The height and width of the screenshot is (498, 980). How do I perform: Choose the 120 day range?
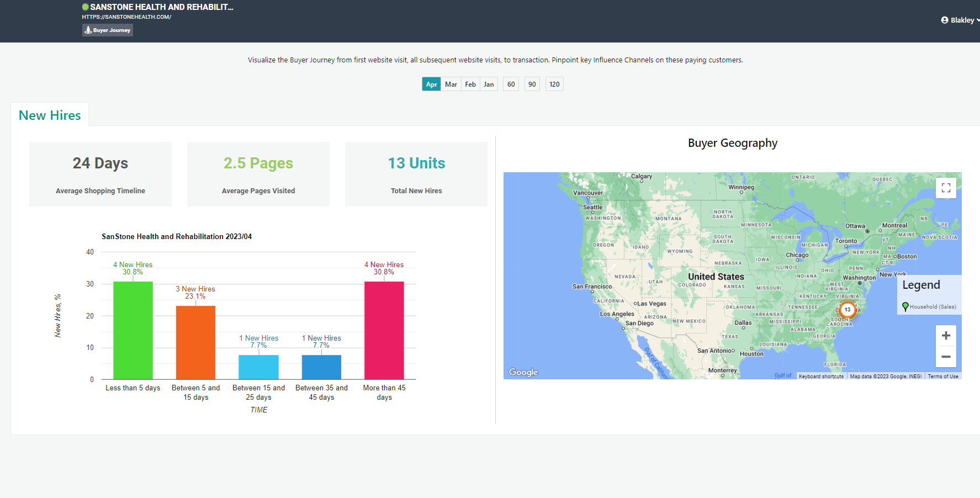554,84
